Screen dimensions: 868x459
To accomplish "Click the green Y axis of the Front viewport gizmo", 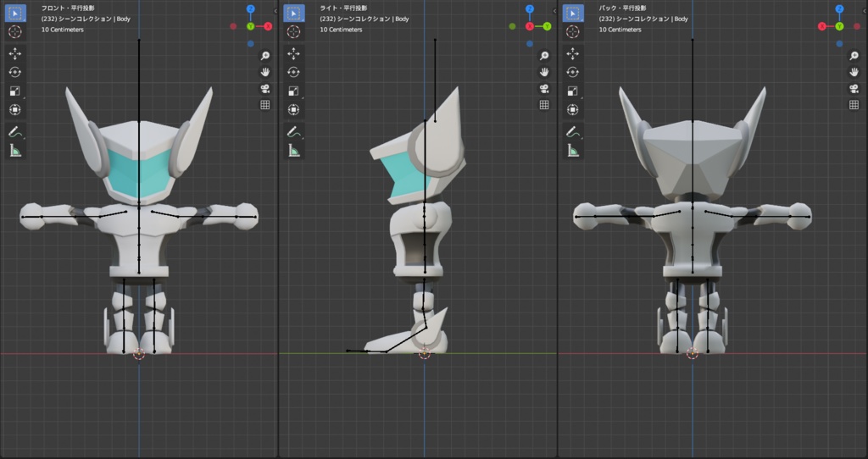I will click(251, 26).
